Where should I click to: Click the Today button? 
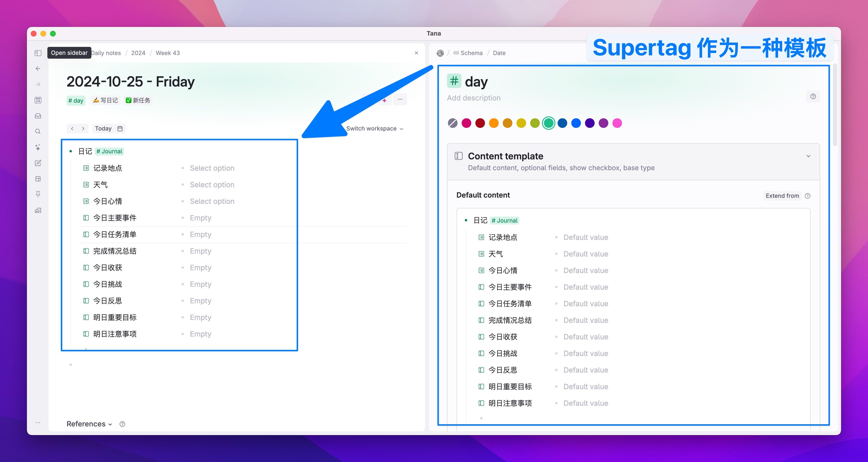click(103, 128)
